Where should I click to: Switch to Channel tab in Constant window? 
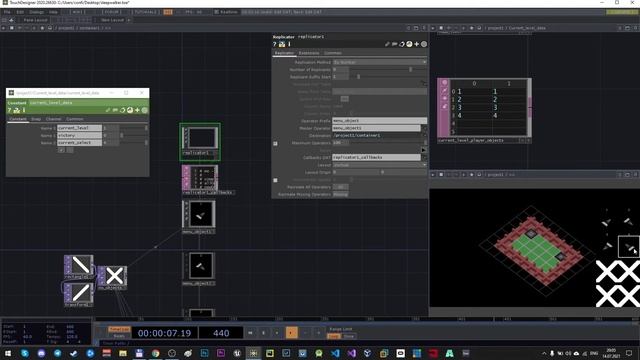(53, 119)
